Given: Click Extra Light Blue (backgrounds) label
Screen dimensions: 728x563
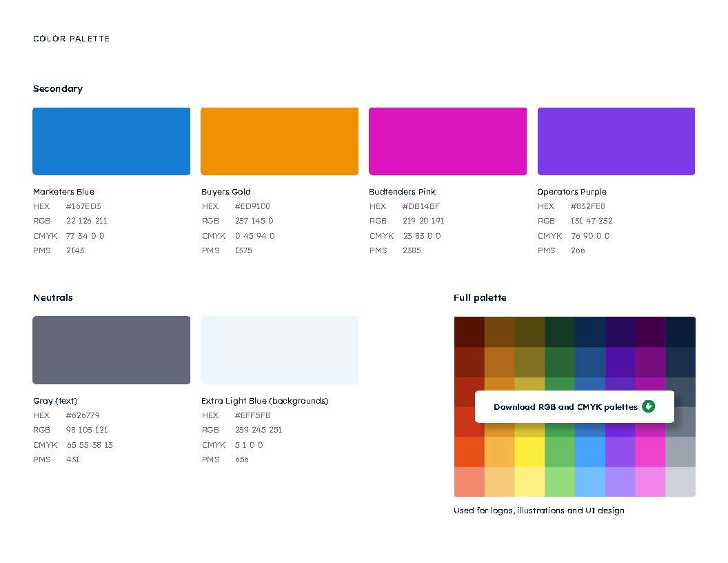Looking at the screenshot, I should coord(265,401).
